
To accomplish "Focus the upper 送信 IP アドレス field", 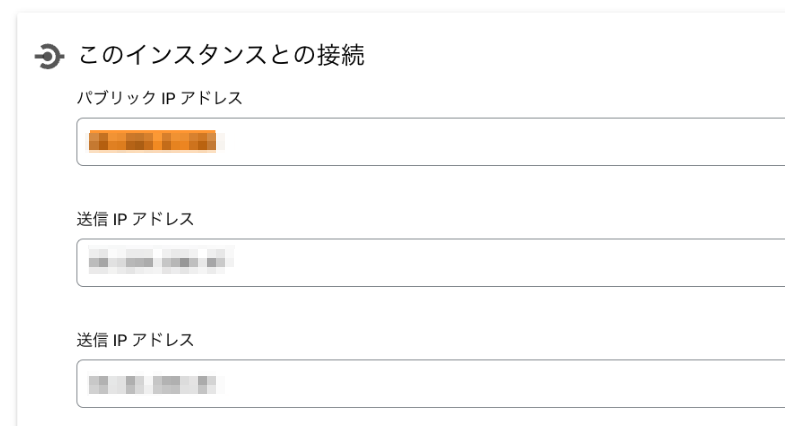I will [x=431, y=263].
